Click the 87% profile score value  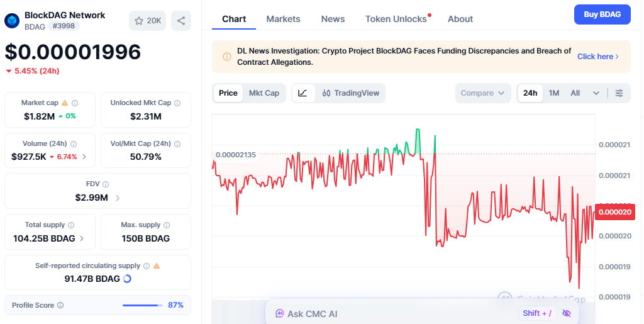pyautogui.click(x=176, y=305)
